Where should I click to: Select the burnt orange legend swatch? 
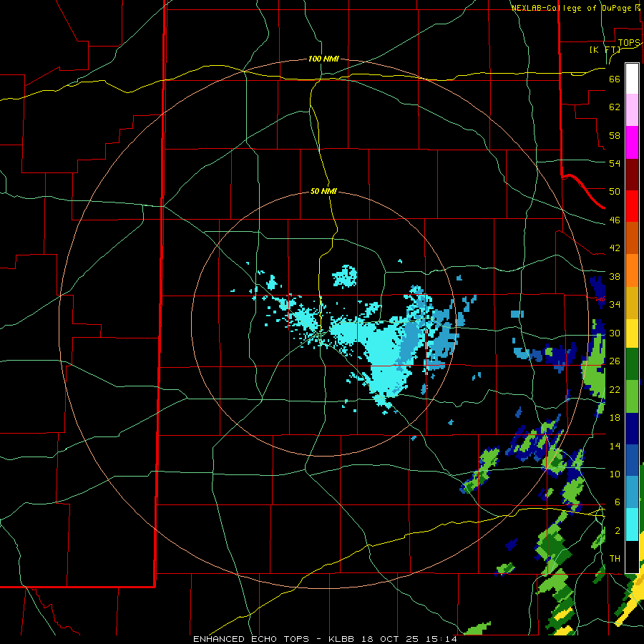pyautogui.click(x=632, y=238)
